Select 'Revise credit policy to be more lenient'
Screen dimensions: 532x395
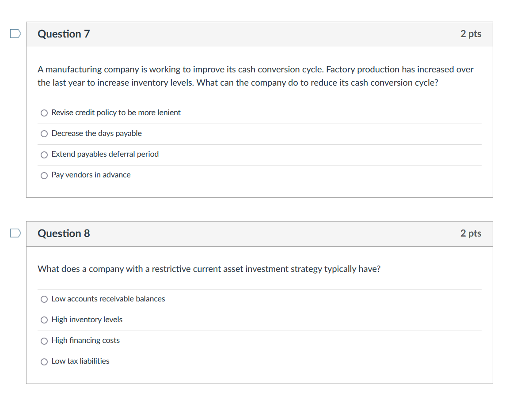point(44,113)
